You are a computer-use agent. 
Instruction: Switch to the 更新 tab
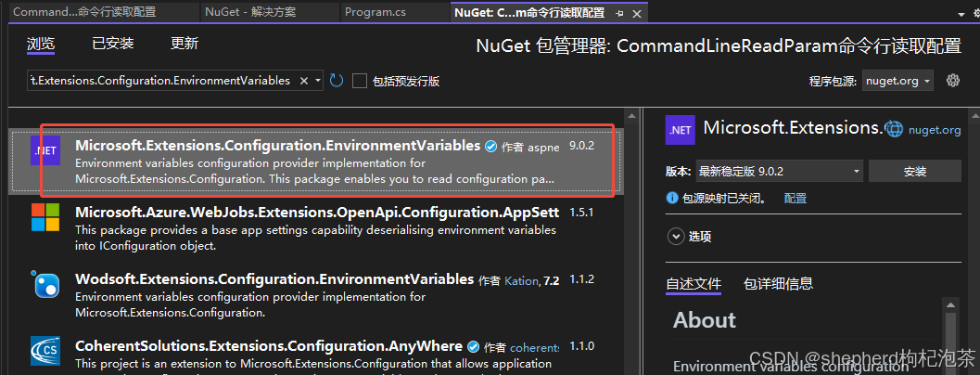click(185, 44)
